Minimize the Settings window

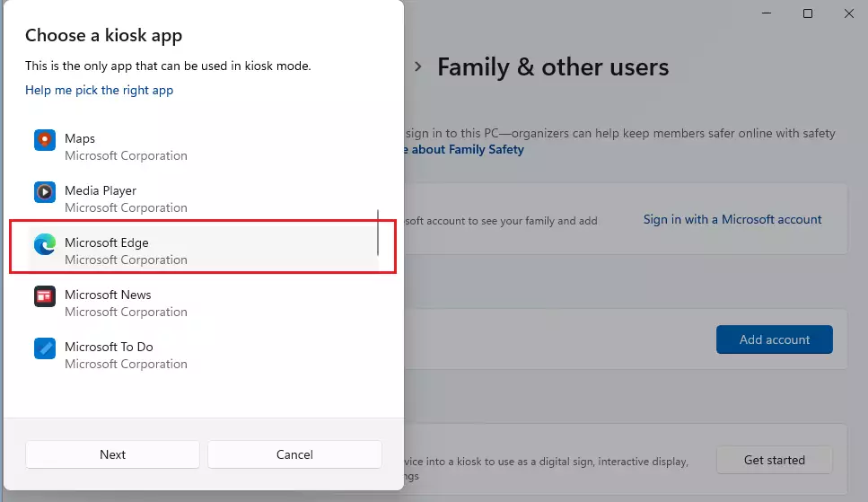[x=767, y=13]
